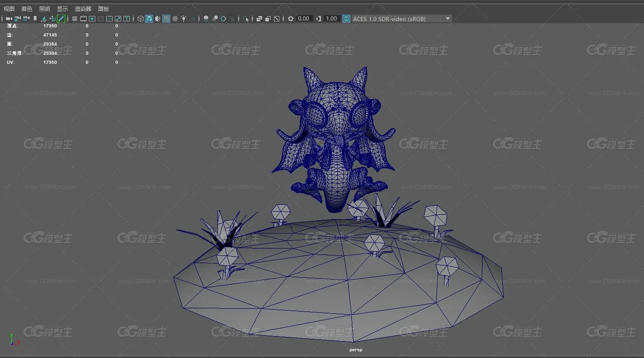Viewport: 644px width, 358px height.
Task: Click the Image Plane icon
Action: coord(44,19)
